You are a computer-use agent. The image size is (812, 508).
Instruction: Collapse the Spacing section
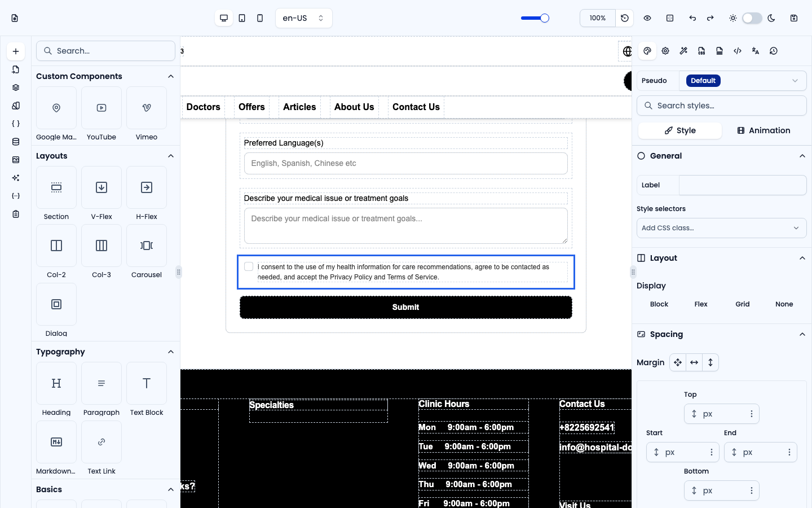pos(802,334)
